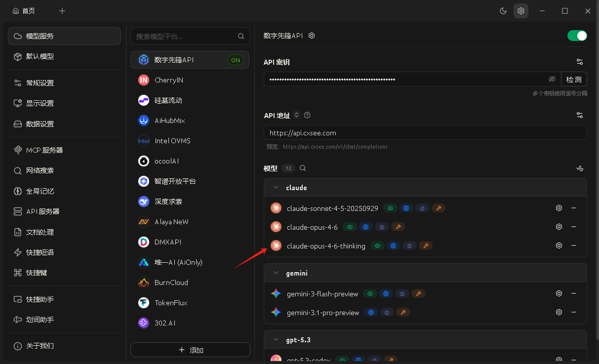Remove the claude-sonnet-4-5-20250929 model
The height and width of the screenshot is (364, 599).
click(574, 208)
